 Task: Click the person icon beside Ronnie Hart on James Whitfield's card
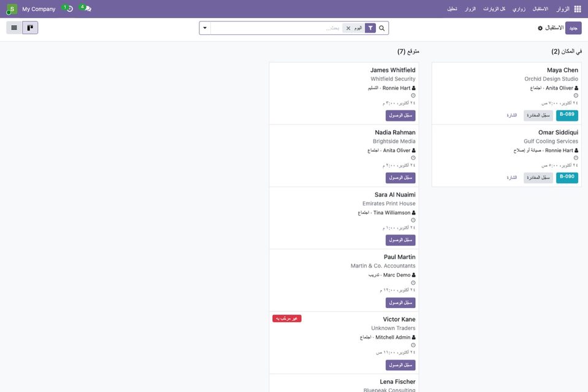[x=414, y=88]
